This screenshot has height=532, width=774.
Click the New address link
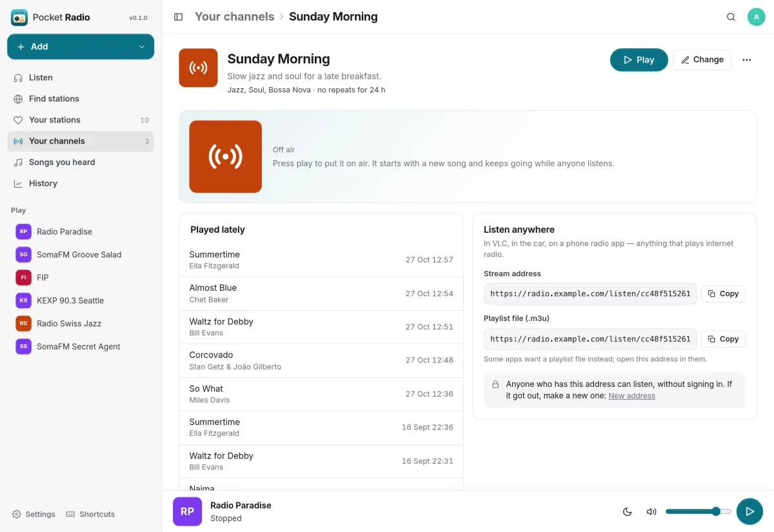click(631, 396)
